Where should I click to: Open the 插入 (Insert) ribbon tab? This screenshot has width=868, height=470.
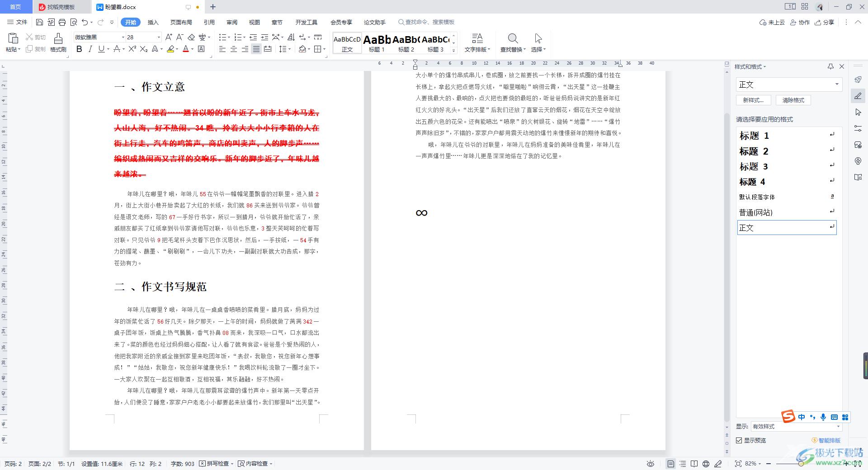tap(153, 22)
